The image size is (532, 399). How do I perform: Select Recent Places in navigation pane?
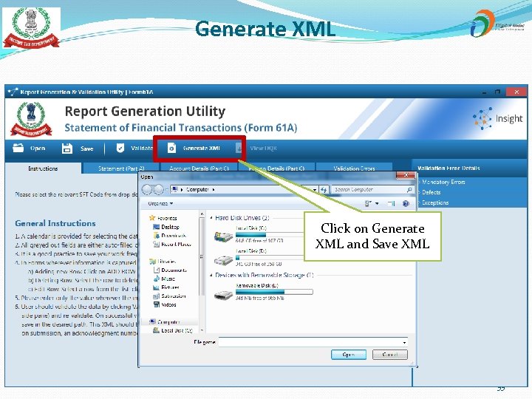click(x=172, y=245)
